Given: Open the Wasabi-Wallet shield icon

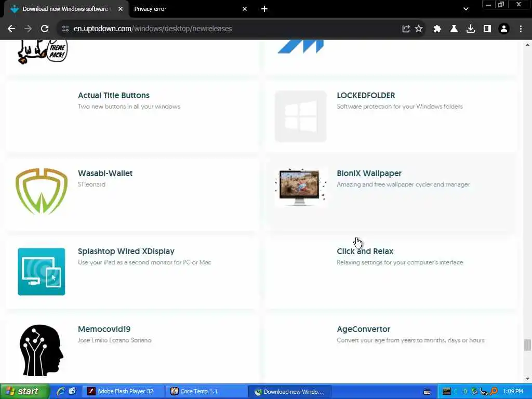Looking at the screenshot, I should 42,191.
